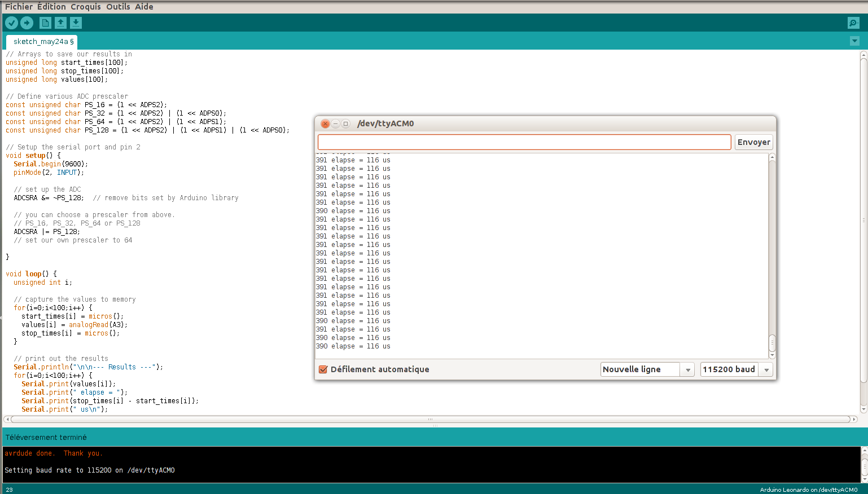Image resolution: width=868 pixels, height=494 pixels.
Task: Create a new sketch with the page icon
Action: 45,23
